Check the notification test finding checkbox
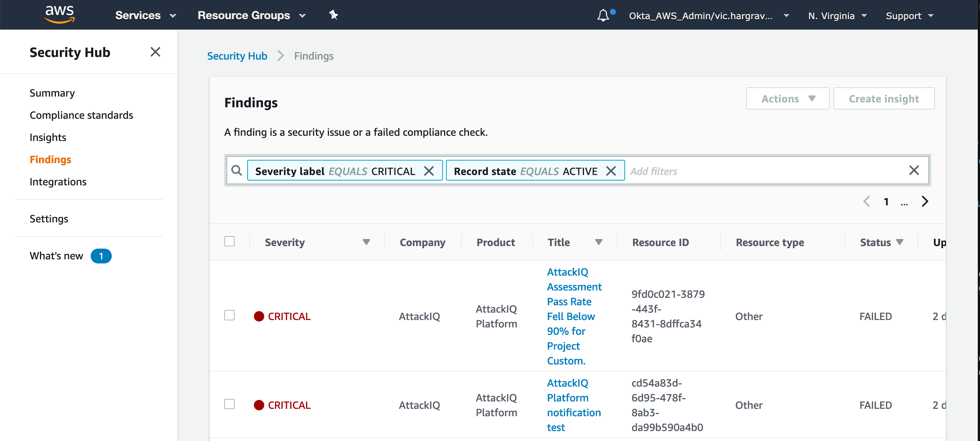 tap(229, 404)
